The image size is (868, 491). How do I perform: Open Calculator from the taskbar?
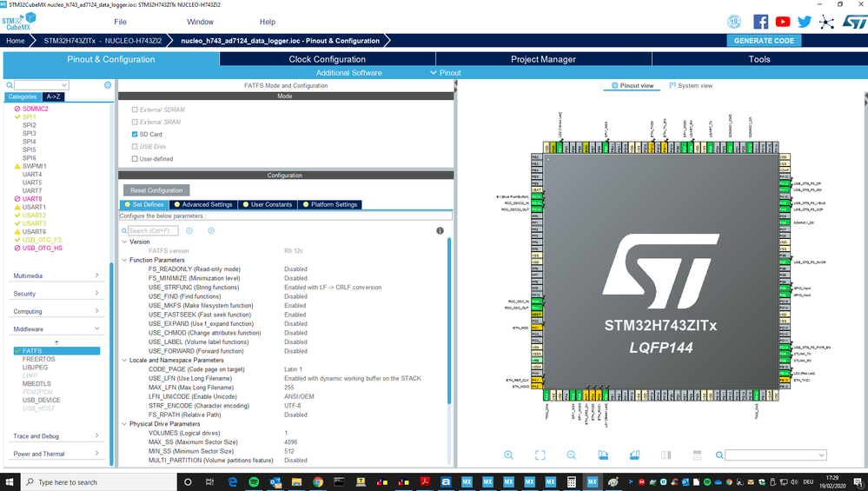pyautogui.click(x=572, y=481)
